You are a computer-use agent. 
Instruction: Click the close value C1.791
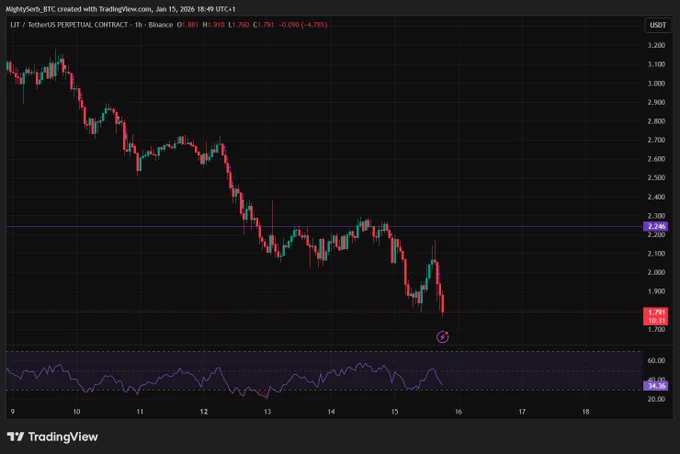click(x=264, y=25)
